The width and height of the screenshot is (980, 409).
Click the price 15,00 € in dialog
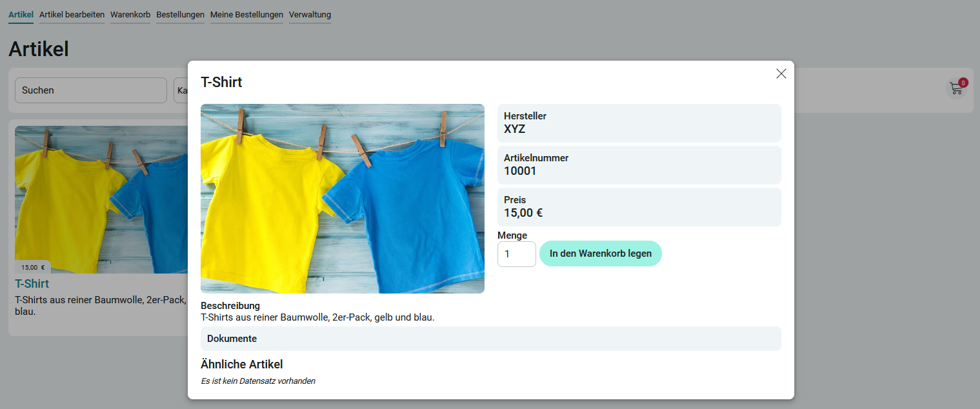[x=523, y=213]
